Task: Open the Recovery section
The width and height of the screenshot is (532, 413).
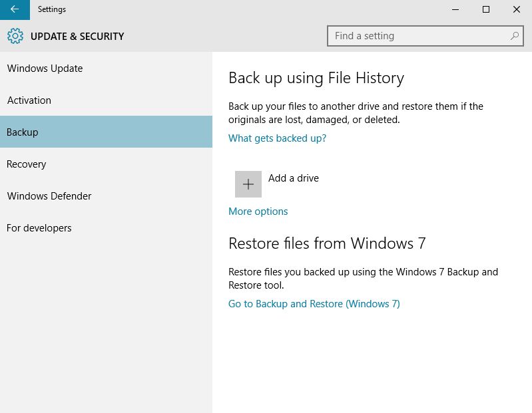Action: 106,164
